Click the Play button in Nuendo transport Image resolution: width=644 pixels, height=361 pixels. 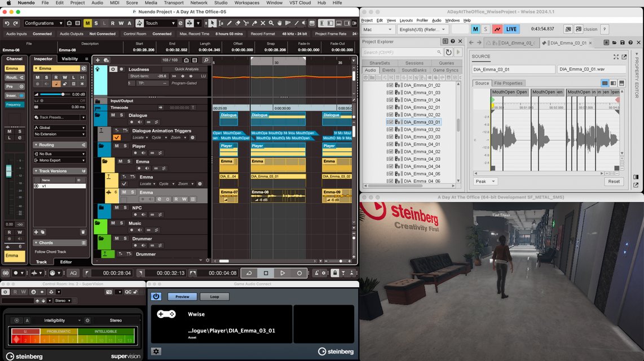(283, 273)
